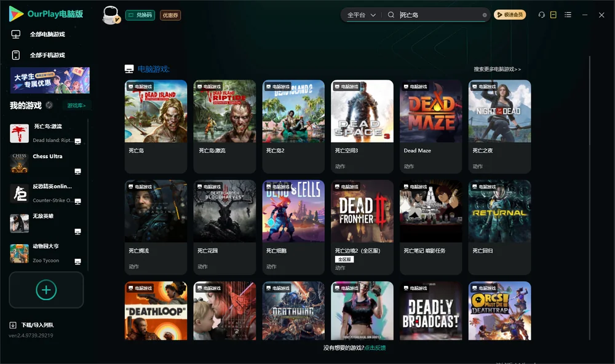Focus the search input containing 死亡岛

click(439, 15)
